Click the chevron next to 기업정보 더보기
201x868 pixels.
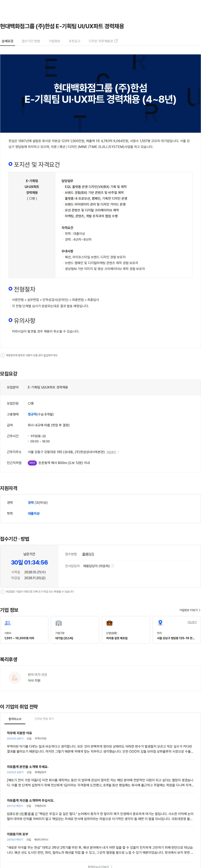click(x=199, y=610)
